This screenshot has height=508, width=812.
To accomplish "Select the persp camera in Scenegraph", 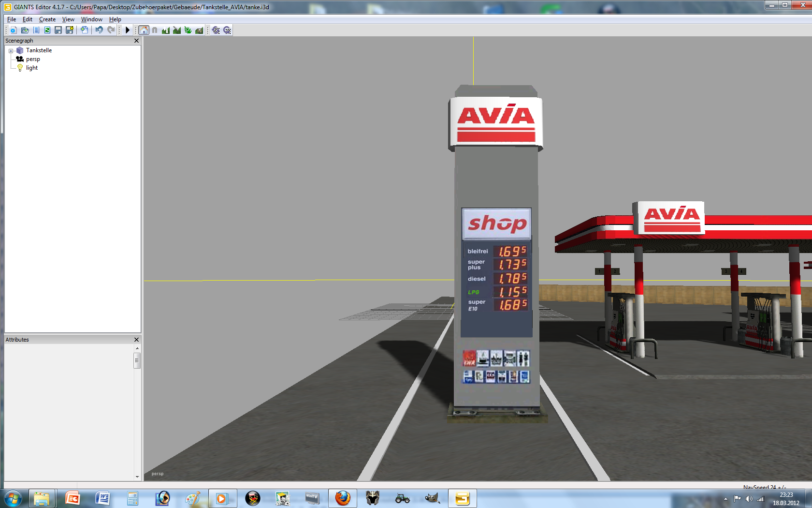I will point(33,59).
